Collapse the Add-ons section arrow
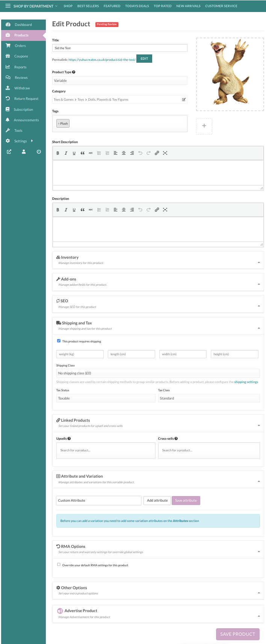This screenshot has height=644, width=266. coord(259,284)
